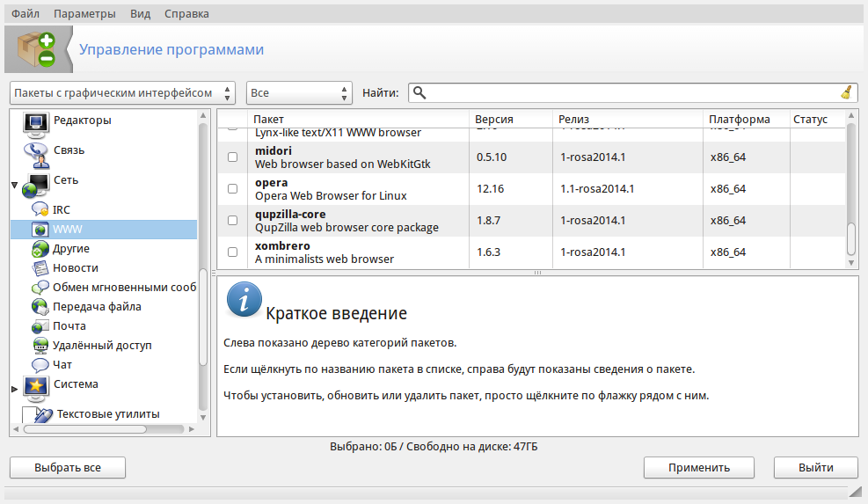868x504 pixels.
Task: Enable the xombrero package checkbox
Action: [233, 252]
